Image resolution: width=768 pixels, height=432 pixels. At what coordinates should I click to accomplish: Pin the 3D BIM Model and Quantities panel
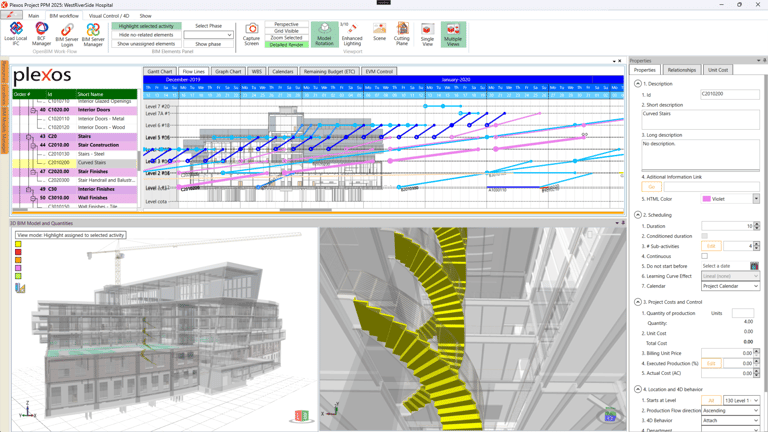click(x=623, y=223)
